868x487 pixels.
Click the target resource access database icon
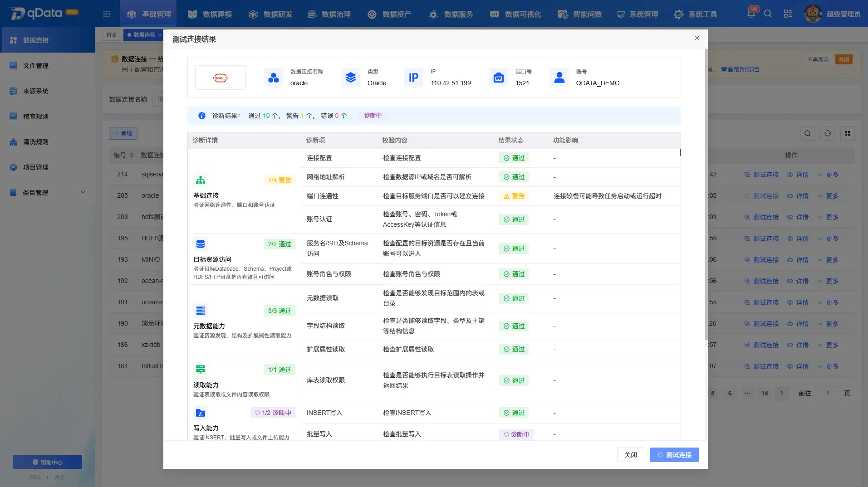point(201,244)
